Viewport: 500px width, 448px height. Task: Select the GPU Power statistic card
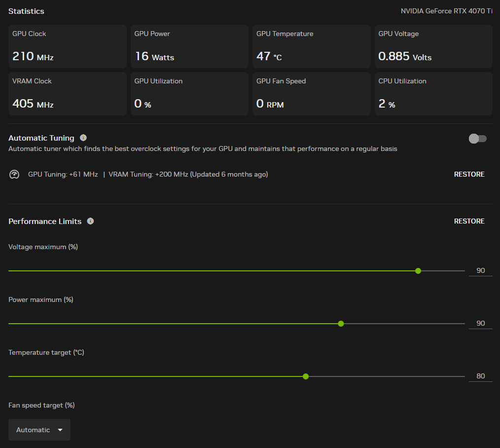click(x=189, y=46)
